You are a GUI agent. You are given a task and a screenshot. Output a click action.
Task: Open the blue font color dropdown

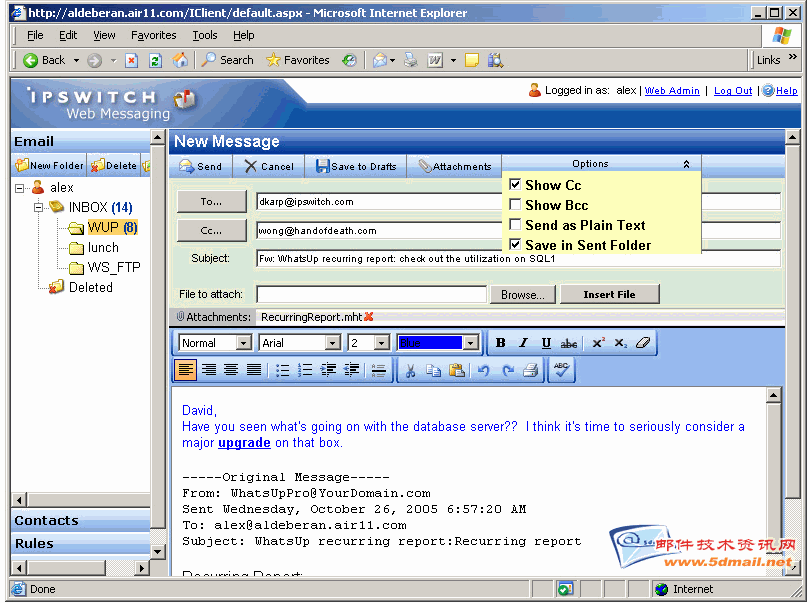471,343
